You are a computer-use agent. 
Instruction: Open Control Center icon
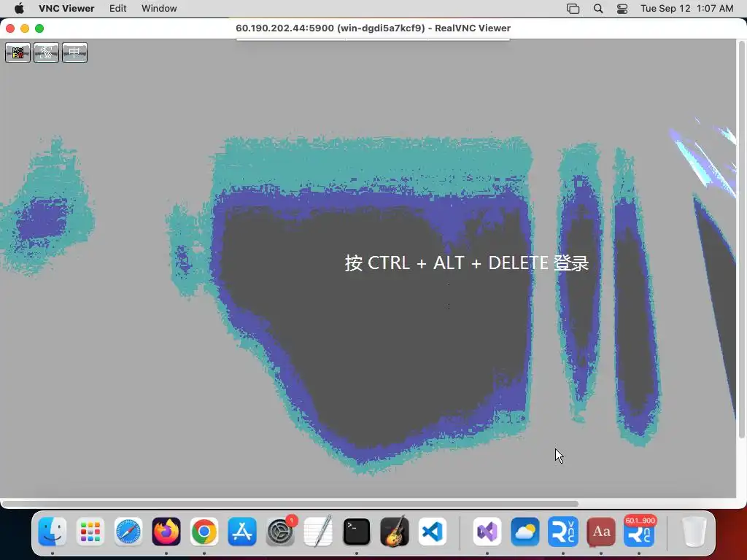click(622, 9)
